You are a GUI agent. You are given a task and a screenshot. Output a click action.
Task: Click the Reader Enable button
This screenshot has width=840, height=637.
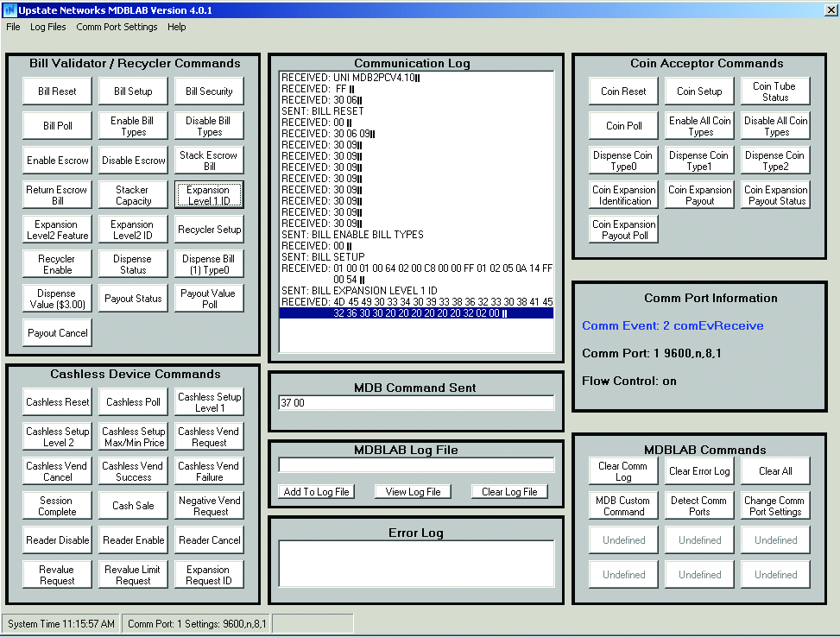133,540
